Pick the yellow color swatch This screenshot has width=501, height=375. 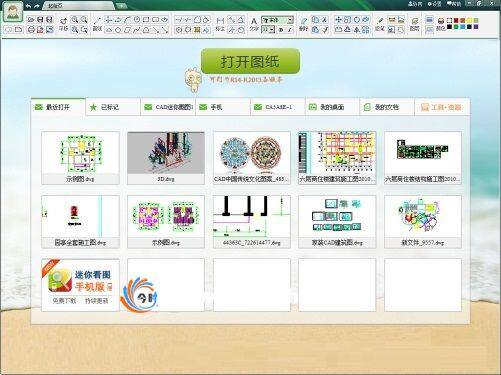pos(468,21)
